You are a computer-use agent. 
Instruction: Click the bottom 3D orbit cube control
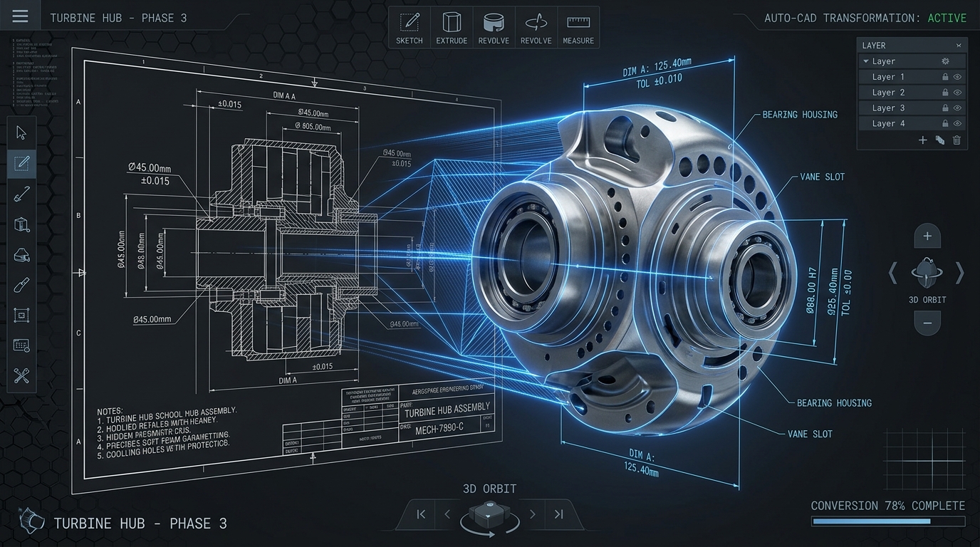pyautogui.click(x=490, y=517)
